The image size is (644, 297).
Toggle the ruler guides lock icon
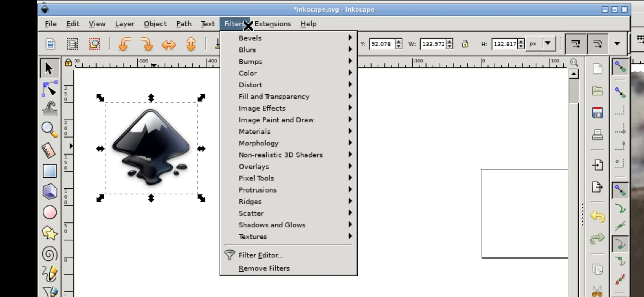(x=68, y=62)
